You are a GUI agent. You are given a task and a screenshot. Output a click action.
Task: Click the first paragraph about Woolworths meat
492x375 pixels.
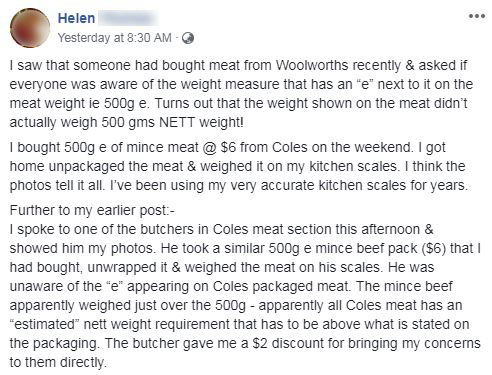pos(241,94)
